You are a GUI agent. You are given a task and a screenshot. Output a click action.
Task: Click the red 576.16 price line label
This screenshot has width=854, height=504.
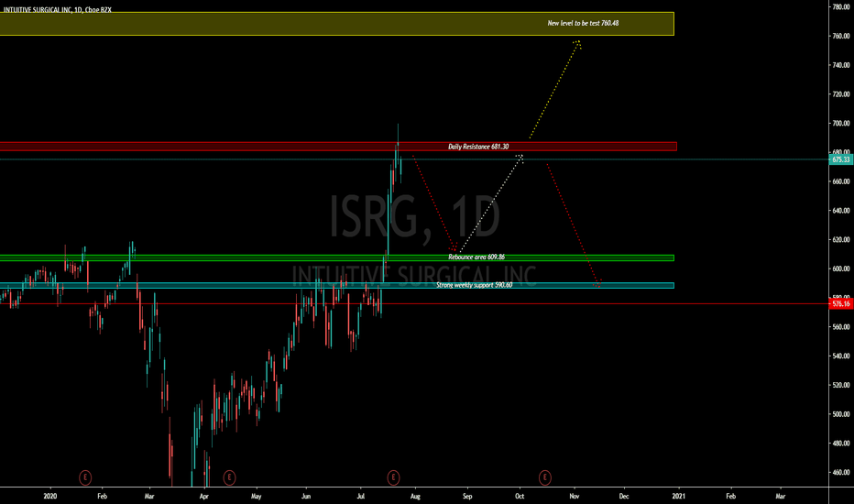[x=841, y=303]
